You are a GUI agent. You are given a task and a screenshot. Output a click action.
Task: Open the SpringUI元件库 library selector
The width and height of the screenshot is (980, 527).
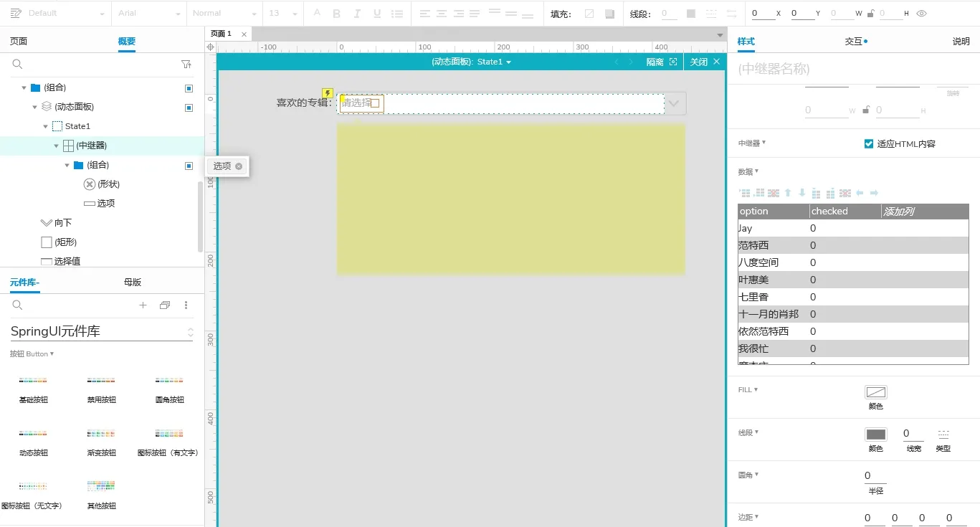tap(102, 331)
